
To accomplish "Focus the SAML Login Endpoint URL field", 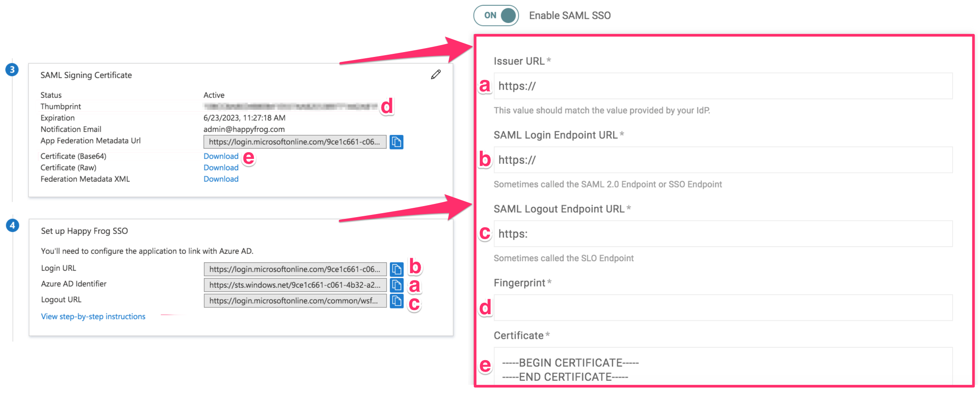I will [x=723, y=160].
